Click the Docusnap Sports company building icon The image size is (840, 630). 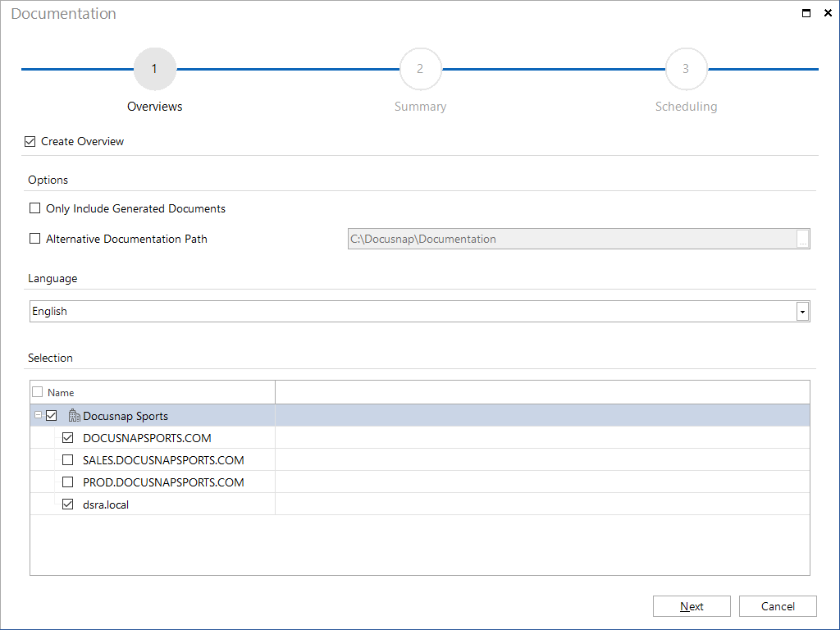(75, 416)
